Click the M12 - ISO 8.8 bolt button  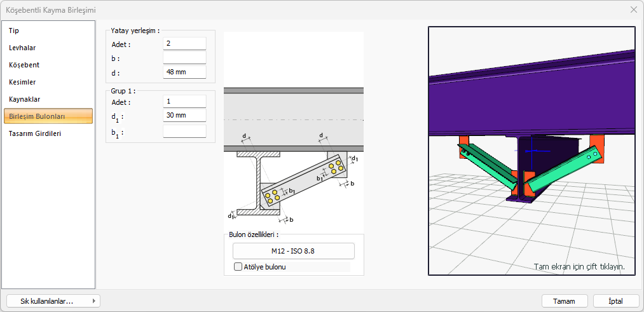[294, 251]
